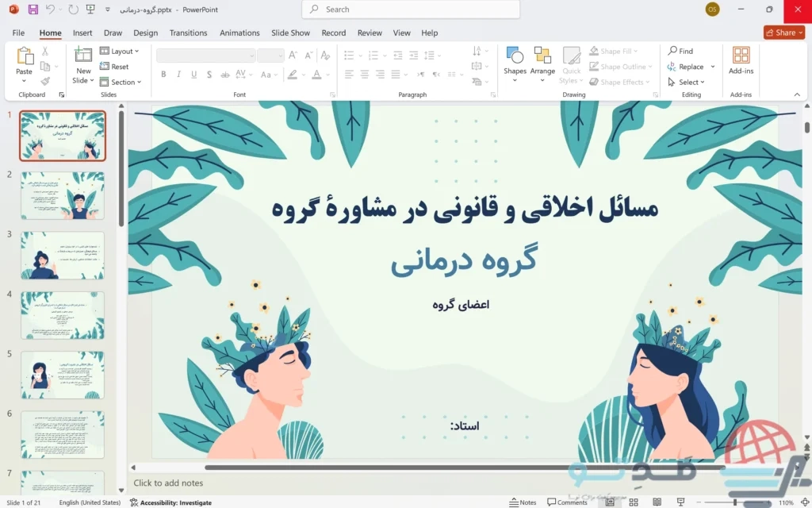Image resolution: width=812 pixels, height=508 pixels.
Task: Click the Undo arrow icon
Action: coord(50,10)
